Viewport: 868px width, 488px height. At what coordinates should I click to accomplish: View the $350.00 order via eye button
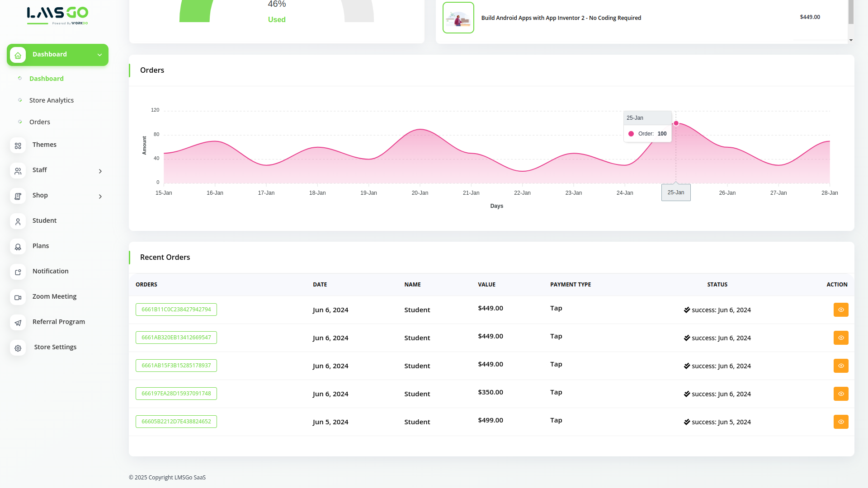[840, 394]
